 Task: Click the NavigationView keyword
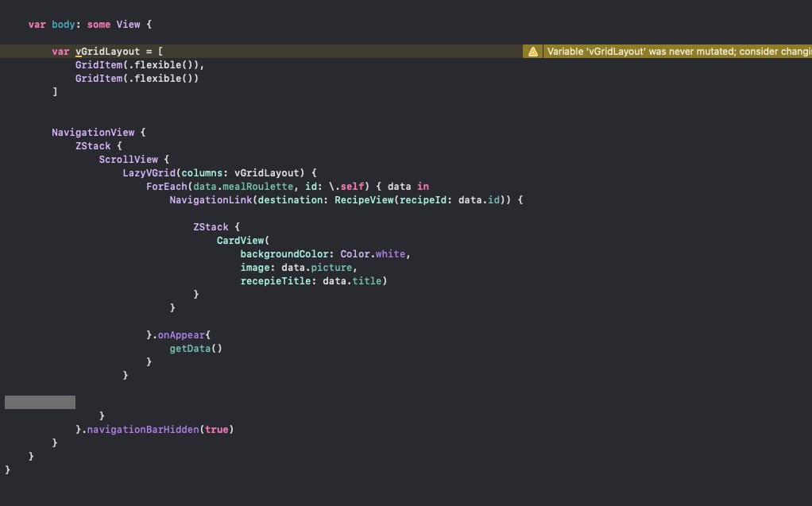93,133
